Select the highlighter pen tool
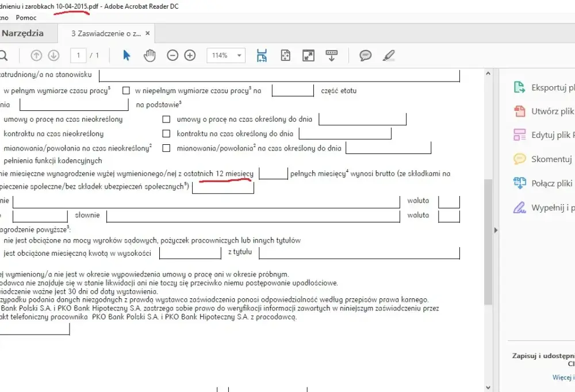 [x=388, y=55]
